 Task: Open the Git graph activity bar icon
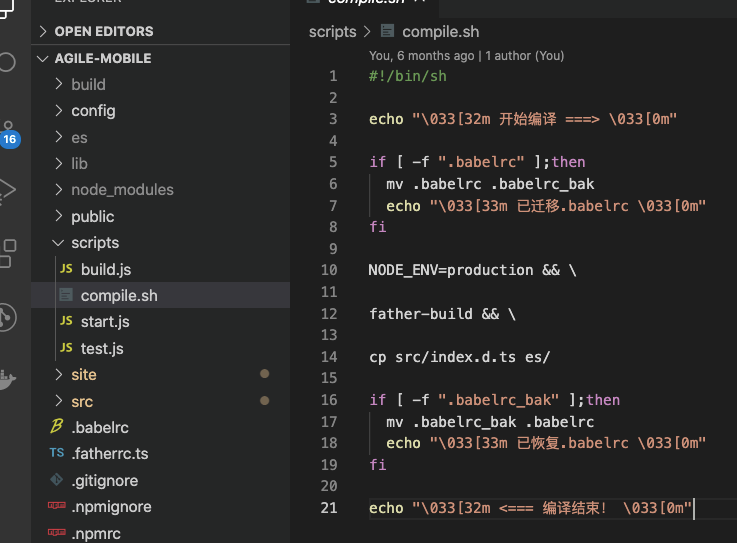tap(7, 317)
